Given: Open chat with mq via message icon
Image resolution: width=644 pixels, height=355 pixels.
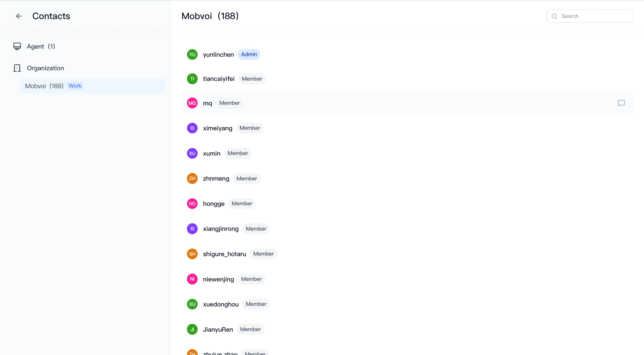Looking at the screenshot, I should click(621, 103).
